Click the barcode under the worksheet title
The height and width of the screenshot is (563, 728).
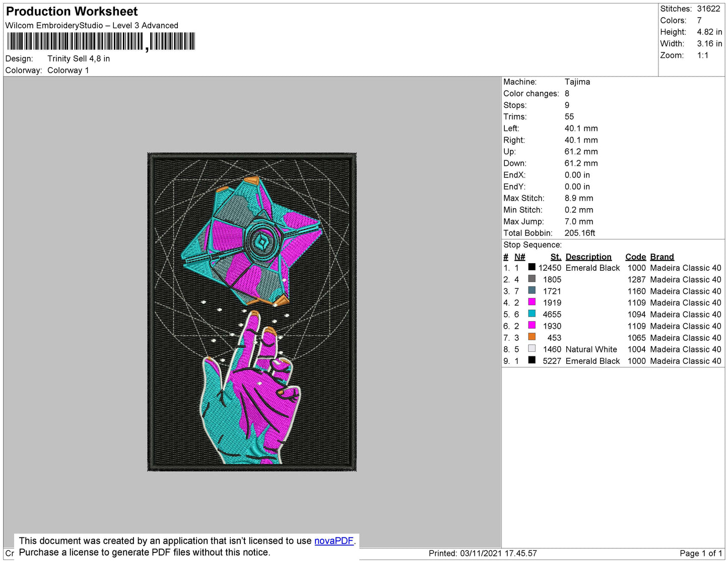[x=101, y=41]
